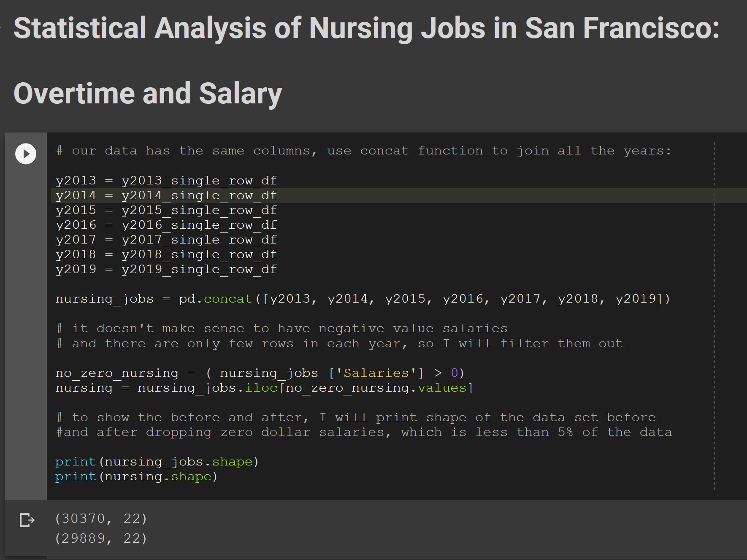Click on the y2019 assignment line
The image size is (747, 560).
click(x=166, y=269)
